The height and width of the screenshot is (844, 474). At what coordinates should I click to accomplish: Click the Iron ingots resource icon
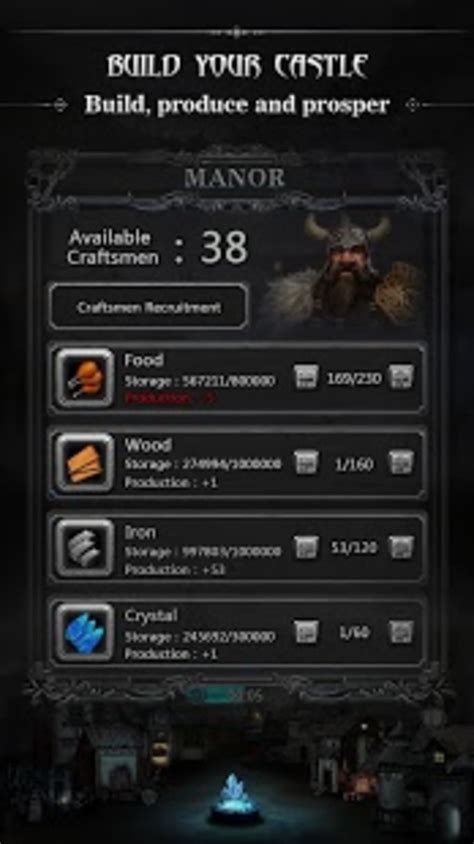[x=86, y=548]
